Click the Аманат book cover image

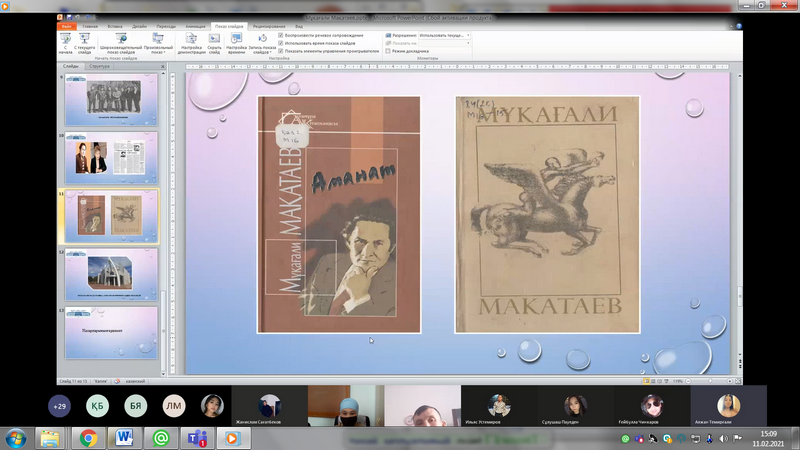tap(339, 214)
